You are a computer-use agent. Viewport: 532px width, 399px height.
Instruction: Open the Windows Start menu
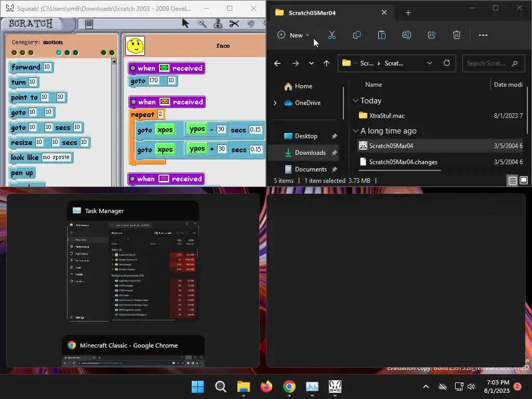[x=197, y=387]
